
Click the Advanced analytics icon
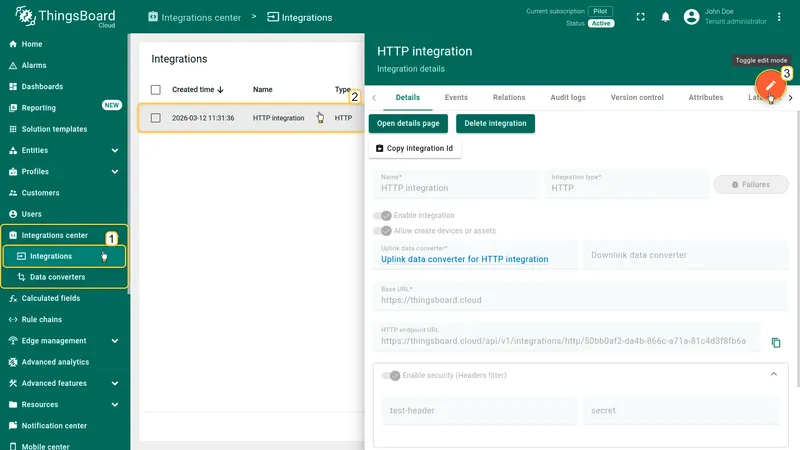13,362
